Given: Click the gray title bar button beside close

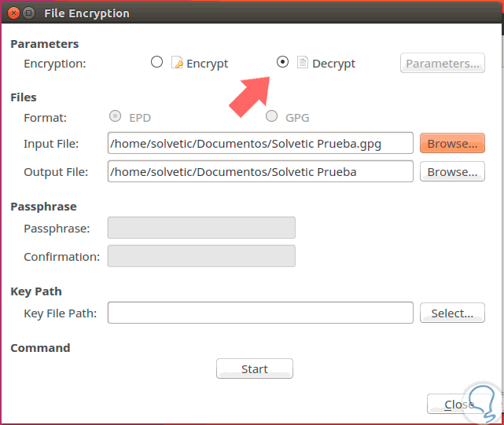Looking at the screenshot, I should [x=28, y=13].
